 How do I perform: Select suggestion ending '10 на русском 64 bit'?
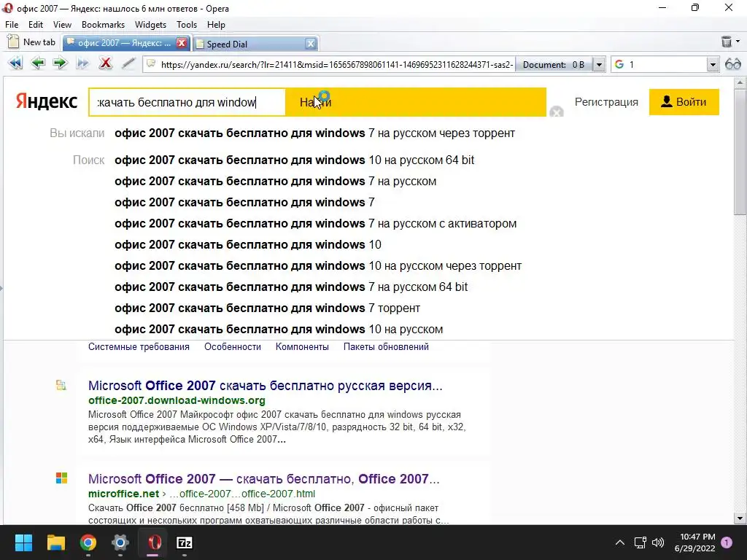(294, 160)
